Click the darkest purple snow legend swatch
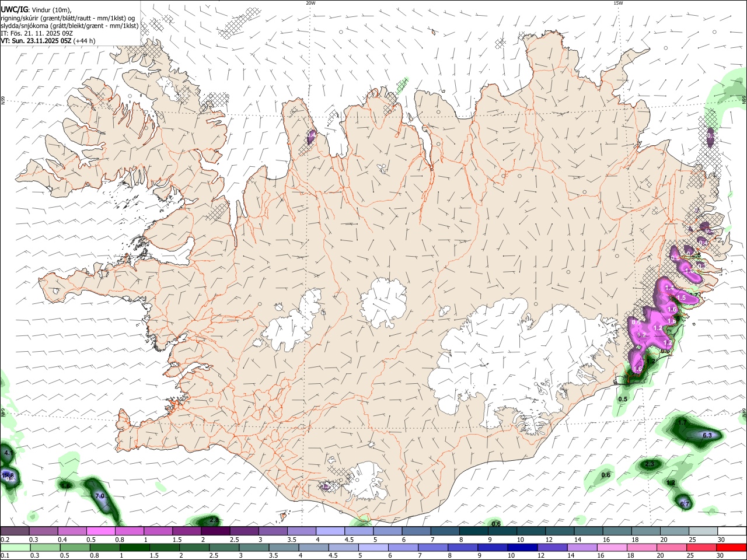This screenshot has width=747, height=560. click(x=215, y=531)
